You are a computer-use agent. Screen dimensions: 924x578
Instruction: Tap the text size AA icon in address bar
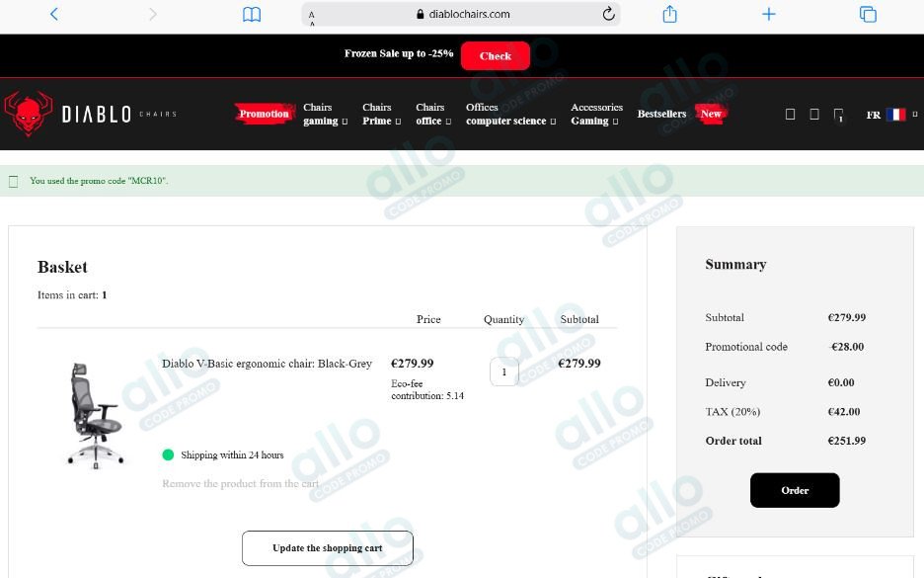point(312,18)
